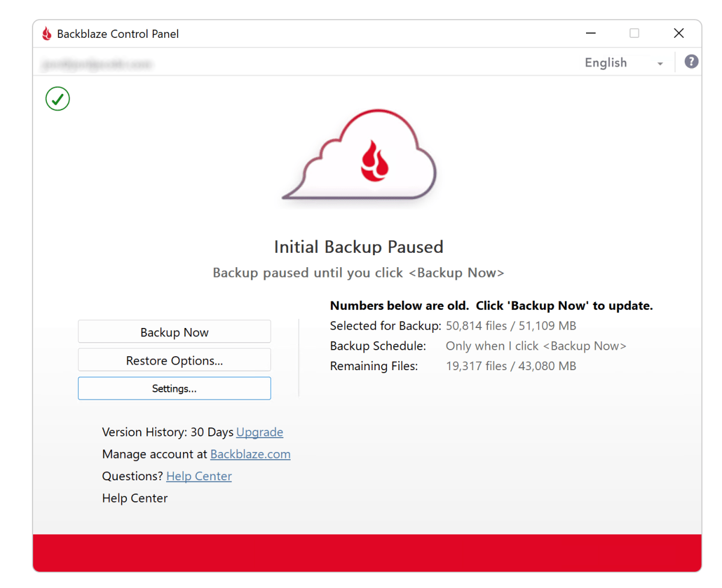The height and width of the screenshot is (588, 722).
Task: Open the Backblaze.com account link
Action: [x=250, y=454]
